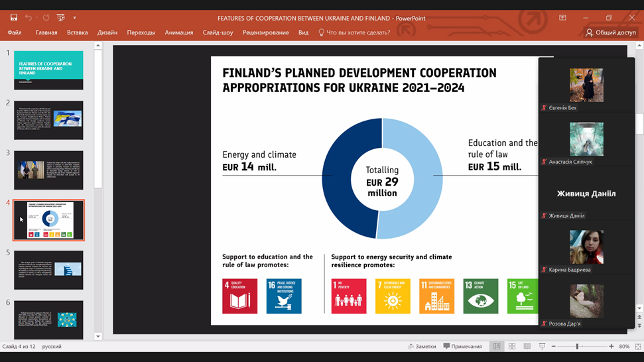Select slide 4 thumbnail with donut chart
Viewport: 644px width, 362px height.
click(x=48, y=220)
